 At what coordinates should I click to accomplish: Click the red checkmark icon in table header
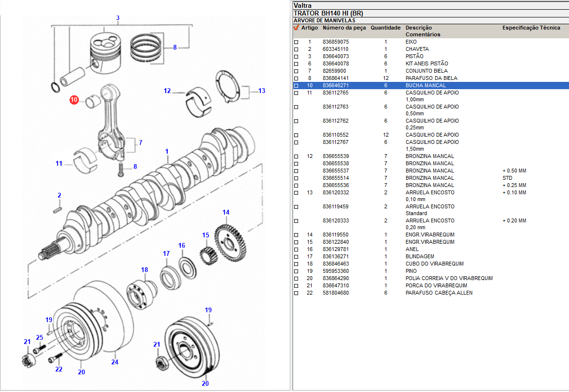(296, 28)
